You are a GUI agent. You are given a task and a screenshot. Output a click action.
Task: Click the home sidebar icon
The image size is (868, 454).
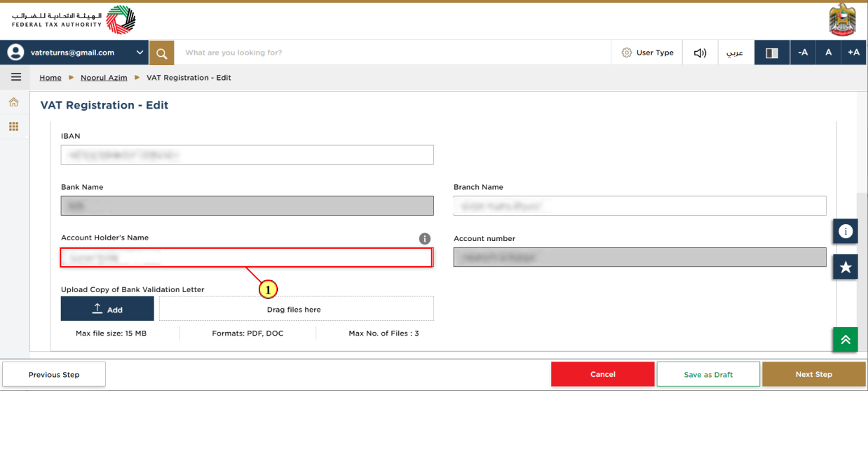point(13,102)
